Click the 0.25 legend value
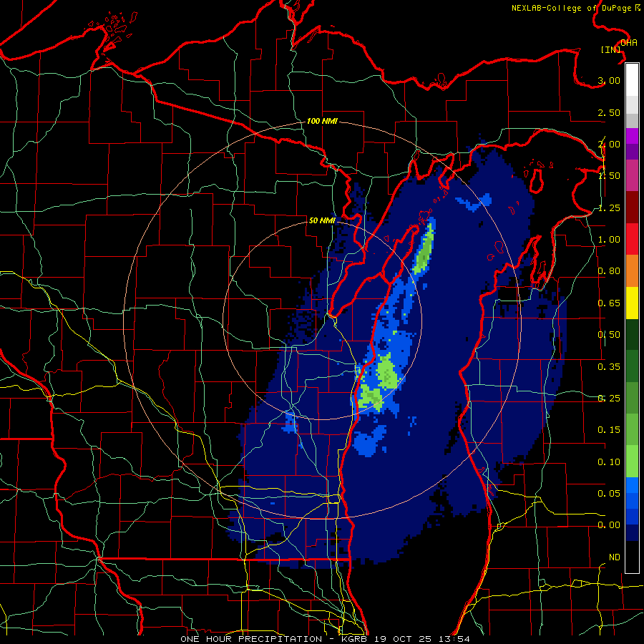This screenshot has height=644, width=644. point(609,399)
